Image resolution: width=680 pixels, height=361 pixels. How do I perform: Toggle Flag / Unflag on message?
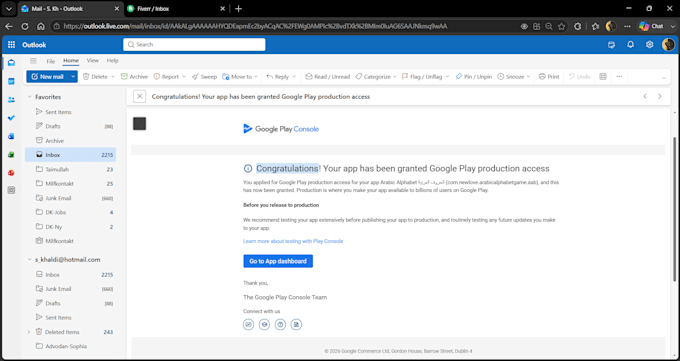pyautogui.click(x=422, y=76)
